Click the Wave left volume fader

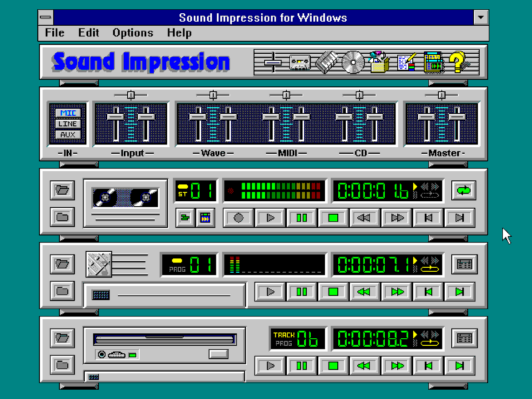click(x=198, y=117)
